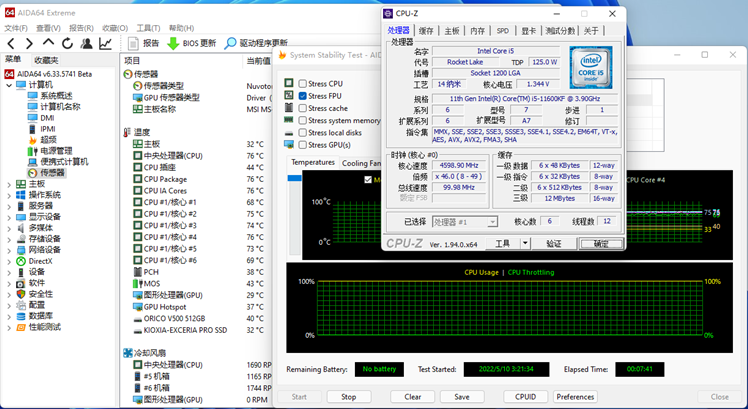Click the Save button
Image resolution: width=748 pixels, height=409 pixels.
coord(462,397)
